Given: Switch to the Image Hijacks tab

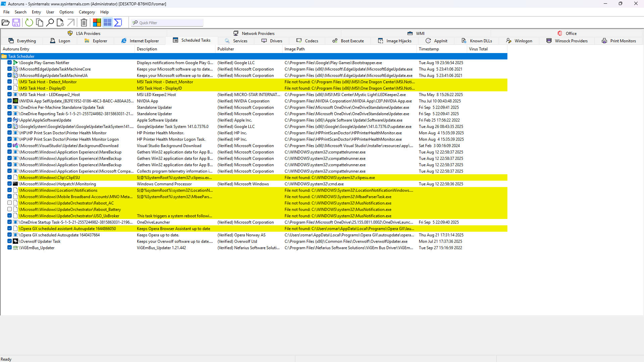Looking at the screenshot, I should click(394, 41).
